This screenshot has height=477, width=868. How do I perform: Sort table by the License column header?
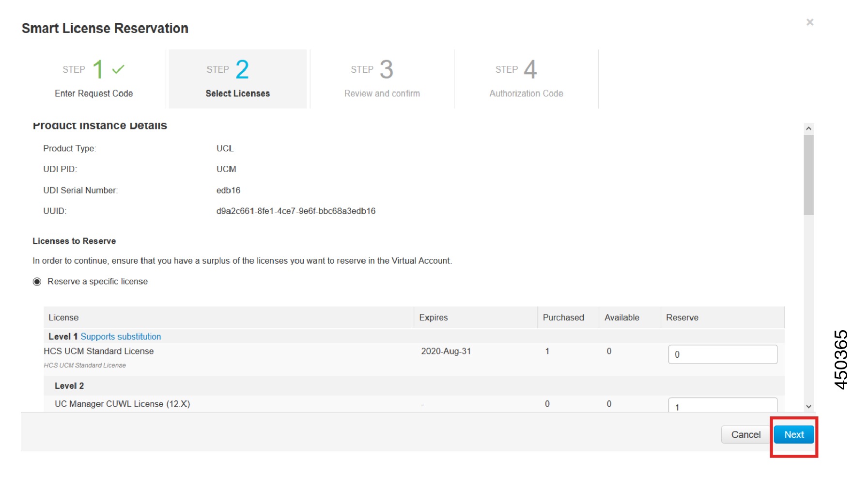tap(63, 317)
